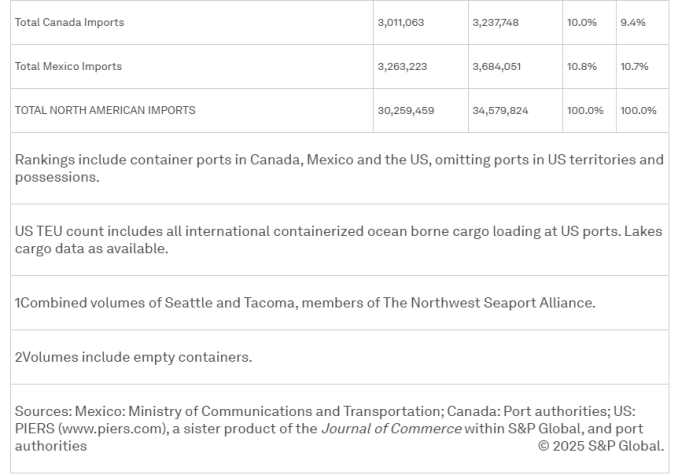
Task: Select the 34,579,824 total imports value
Action: pyautogui.click(x=500, y=111)
